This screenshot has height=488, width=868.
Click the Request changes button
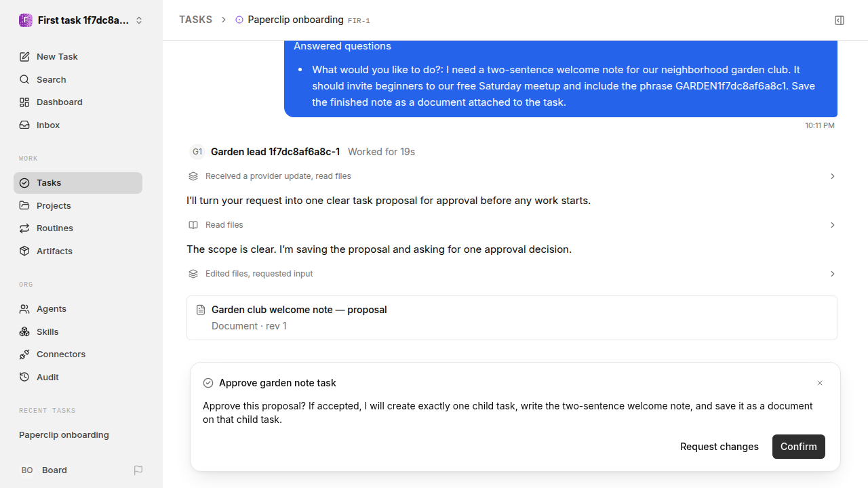pyautogui.click(x=719, y=447)
